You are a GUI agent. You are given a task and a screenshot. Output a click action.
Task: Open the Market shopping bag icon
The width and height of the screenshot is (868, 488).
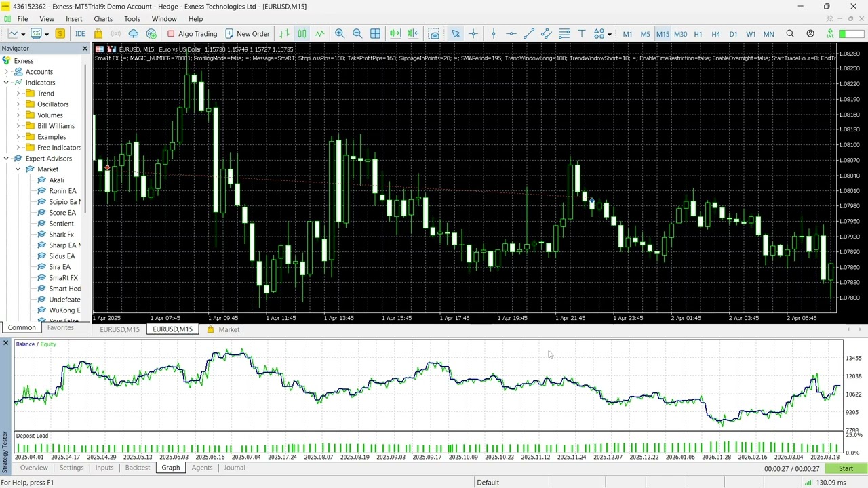(98, 34)
